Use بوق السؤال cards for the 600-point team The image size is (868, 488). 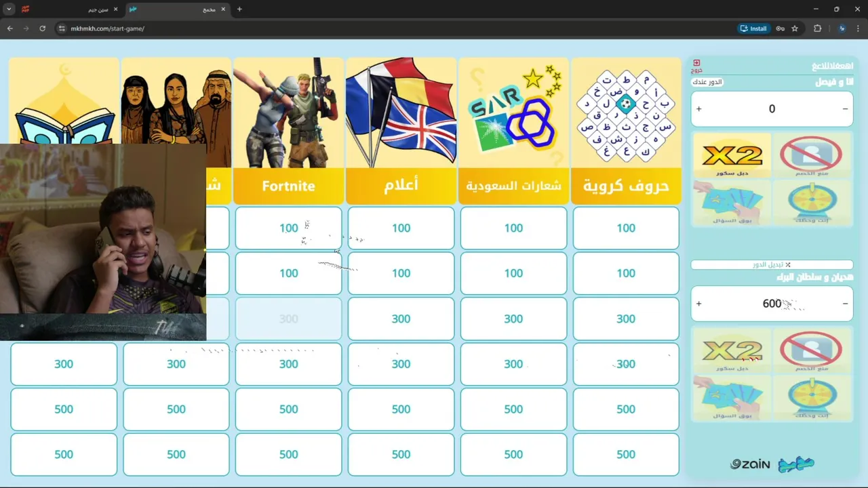pyautogui.click(x=732, y=398)
